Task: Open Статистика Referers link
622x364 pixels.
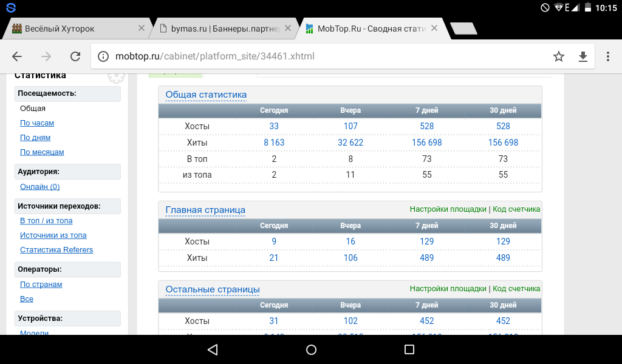Action: [56, 250]
